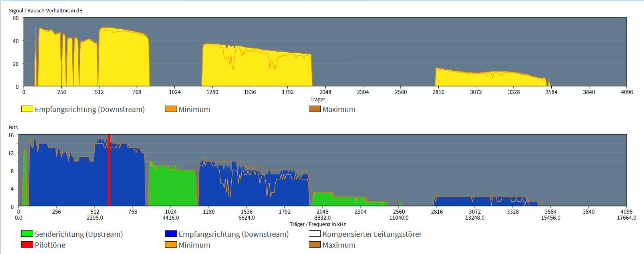644x254 pixels.
Task: Click the '12' y-axis value on Bits chart
Action: [11, 153]
